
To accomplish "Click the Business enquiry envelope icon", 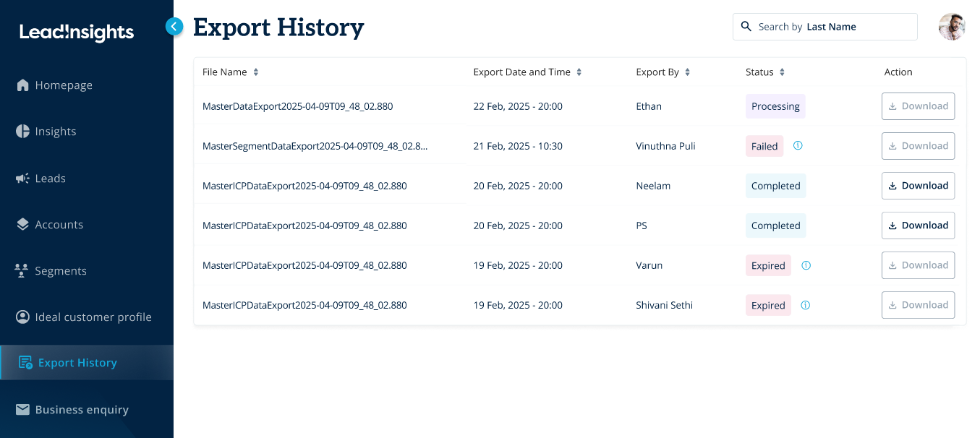I will click(22, 410).
